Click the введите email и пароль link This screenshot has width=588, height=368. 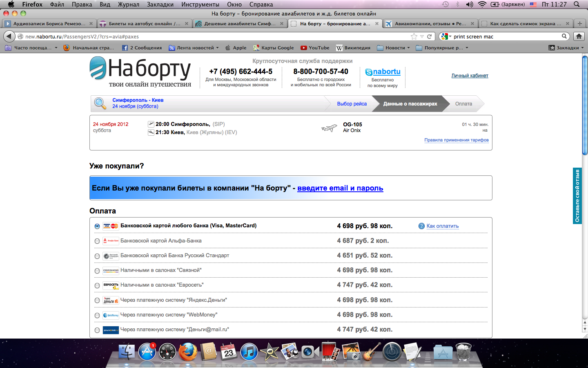340,188
